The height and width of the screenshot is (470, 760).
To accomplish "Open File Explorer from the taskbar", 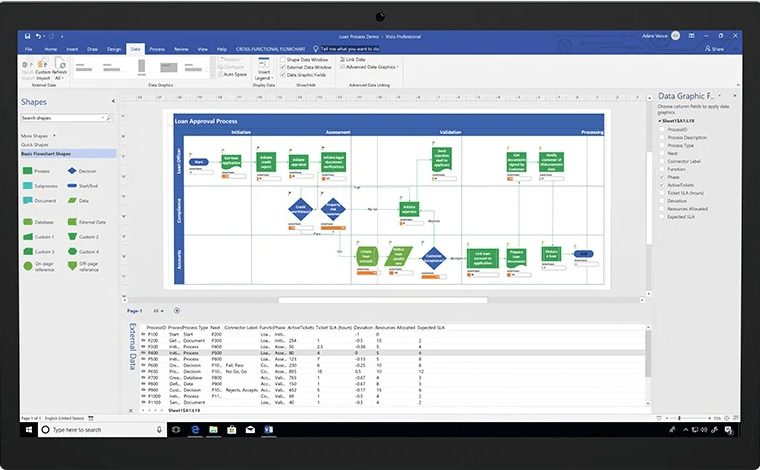I will 213,429.
